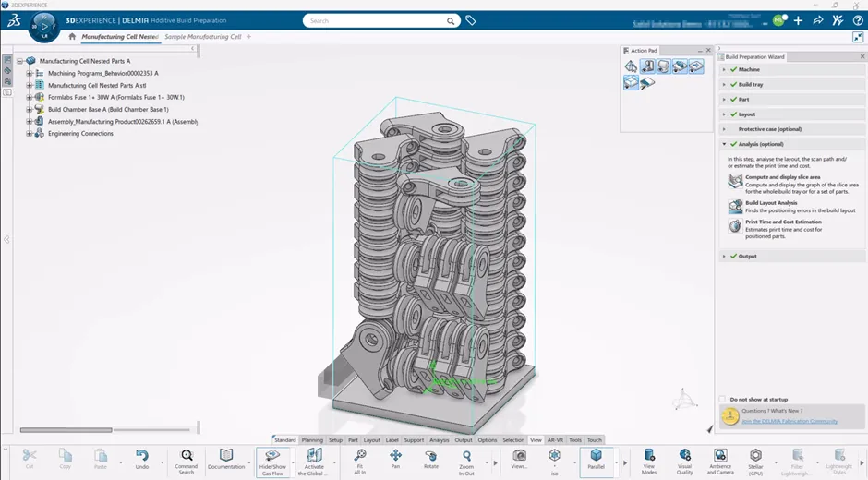
Task: Click Activate the Global tool
Action: click(314, 462)
